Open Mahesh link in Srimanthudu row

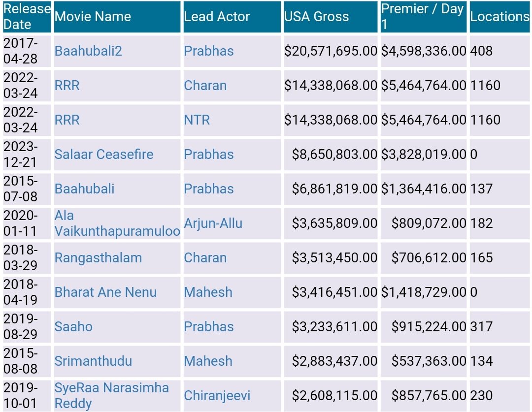coord(208,361)
